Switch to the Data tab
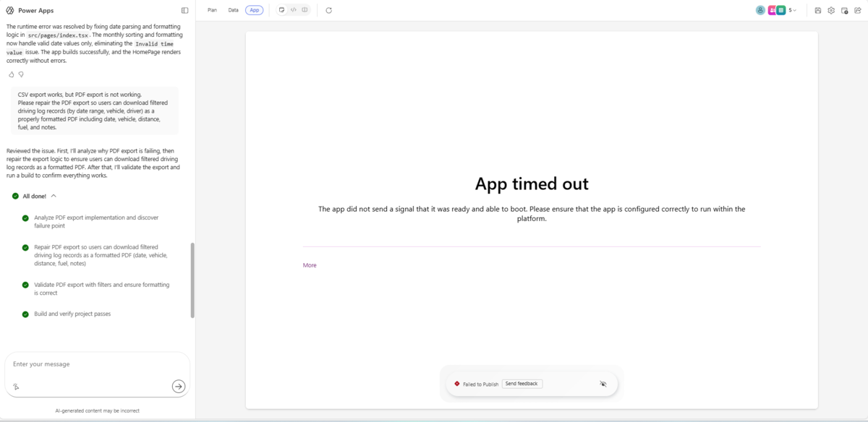Viewport: 868px width, 422px height. (x=234, y=10)
